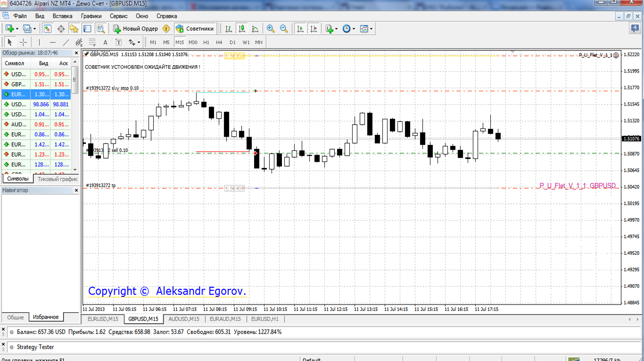Open MetaEditor yellow diamond icon
Screen dimensions: 644x361
coord(166,29)
